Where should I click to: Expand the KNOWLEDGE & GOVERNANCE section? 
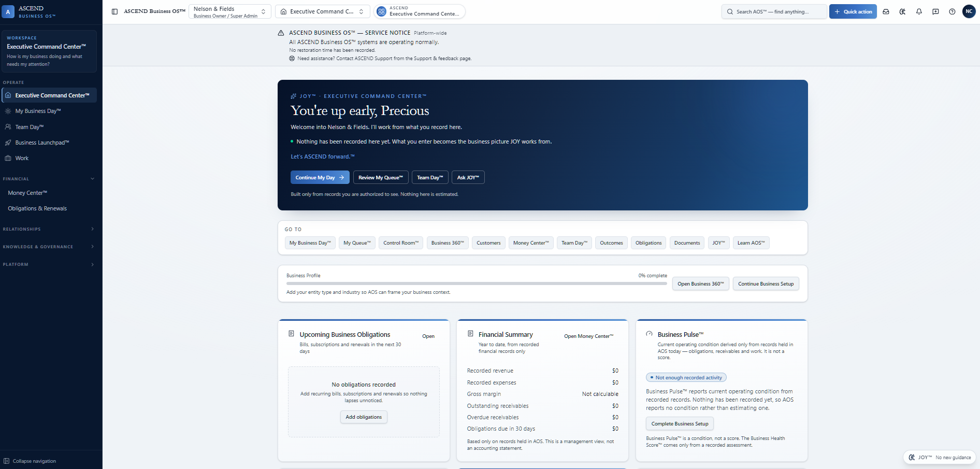[48, 247]
